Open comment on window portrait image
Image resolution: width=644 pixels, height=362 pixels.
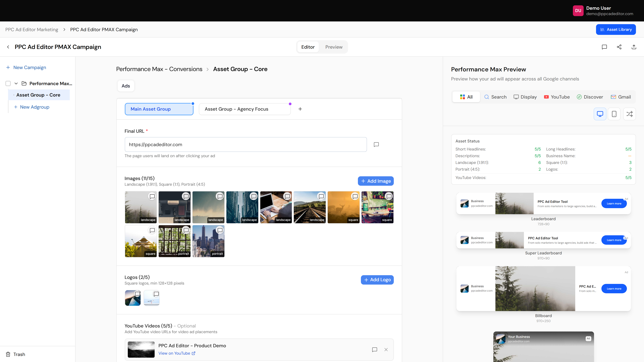tap(186, 230)
